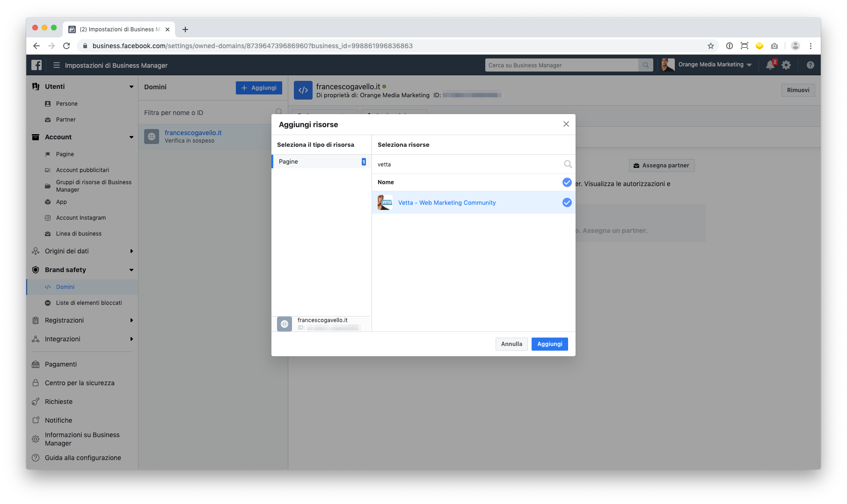Open the Chrome three-dot menu
Image resolution: width=847 pixels, height=504 pixels.
tap(810, 46)
